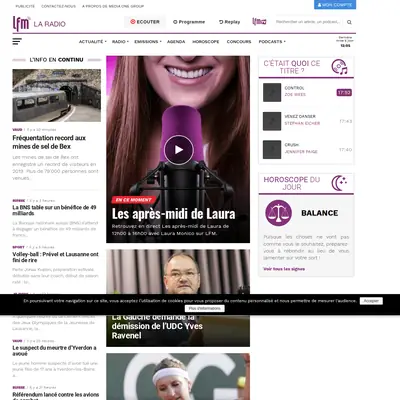This screenshot has width=400, height=400.
Task: Read Fréquentation record aux mines de sel article
Action: pos(49,142)
